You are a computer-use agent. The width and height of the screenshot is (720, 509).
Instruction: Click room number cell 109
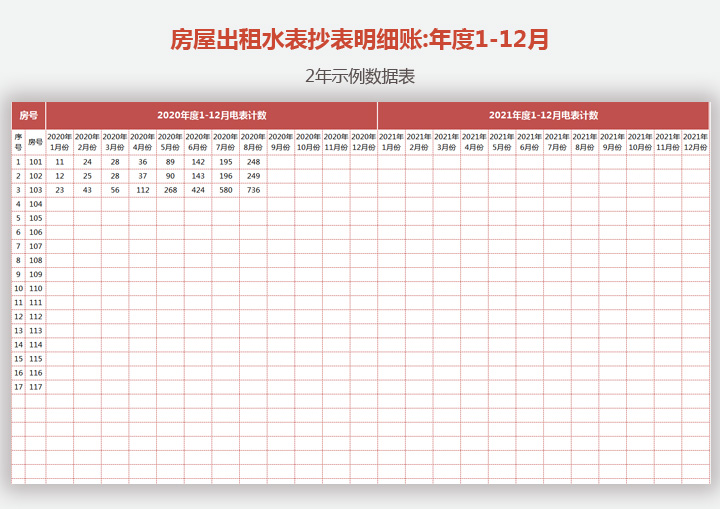(35, 275)
